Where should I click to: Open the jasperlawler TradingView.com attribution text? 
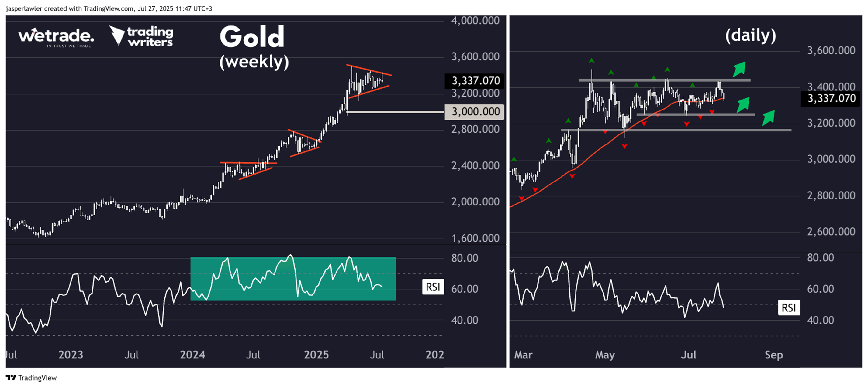[x=109, y=8]
